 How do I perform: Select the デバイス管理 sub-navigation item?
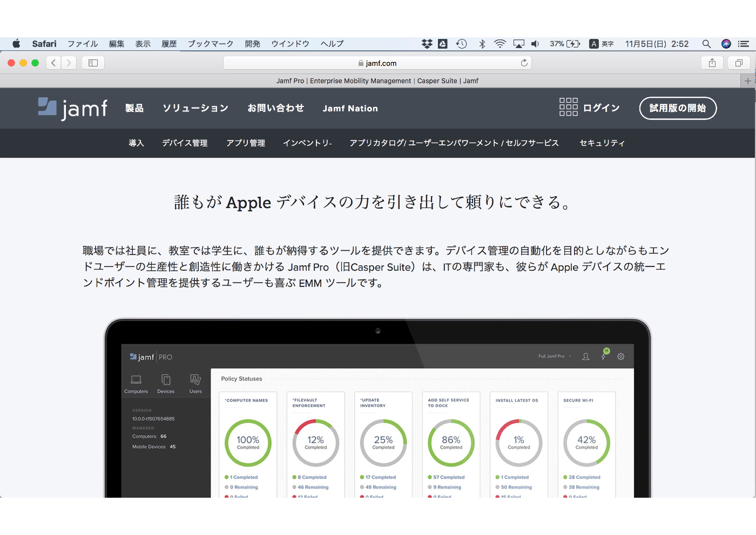coord(185,143)
